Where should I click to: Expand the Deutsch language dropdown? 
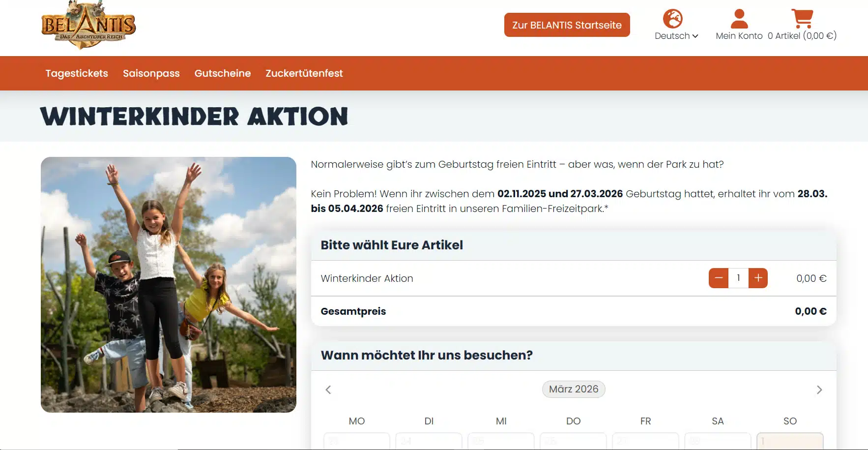click(x=676, y=36)
